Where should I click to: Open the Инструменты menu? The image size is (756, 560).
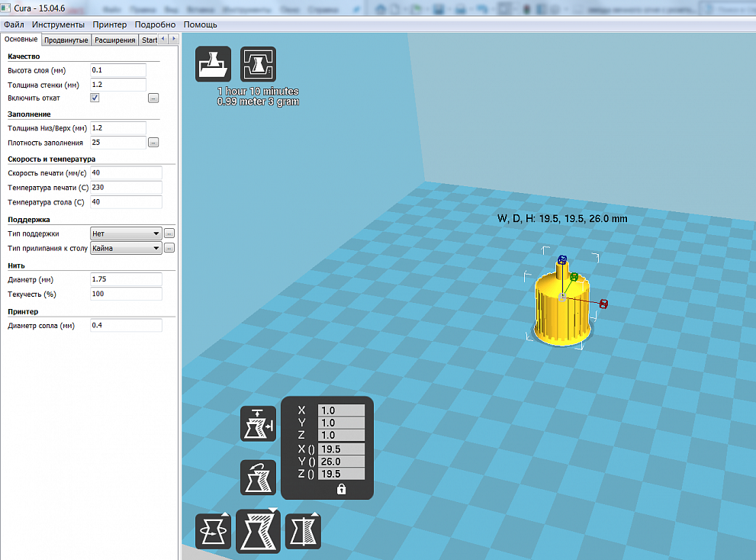[x=58, y=24]
